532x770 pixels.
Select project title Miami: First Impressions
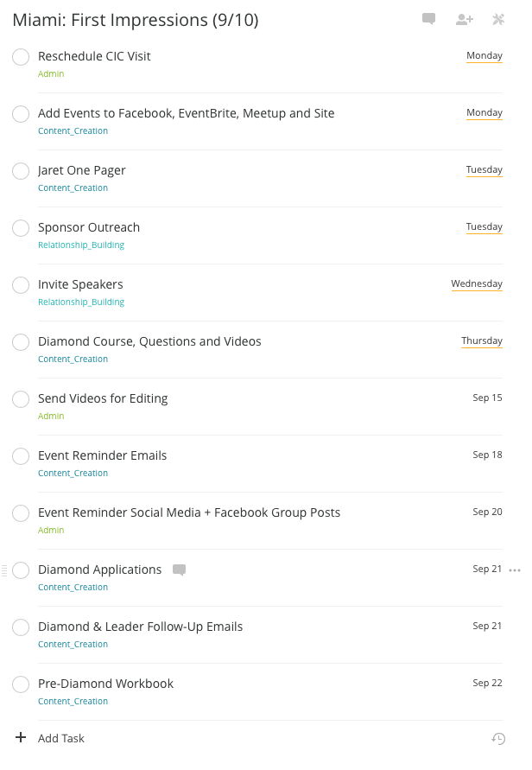[x=136, y=20]
